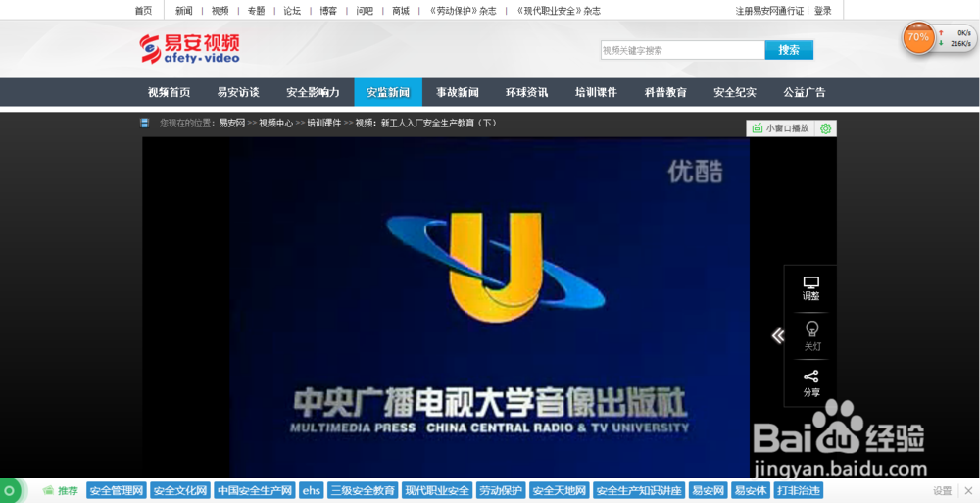Open the 易安体 recommended tag
Screen dimensions: 980x503
point(751,490)
